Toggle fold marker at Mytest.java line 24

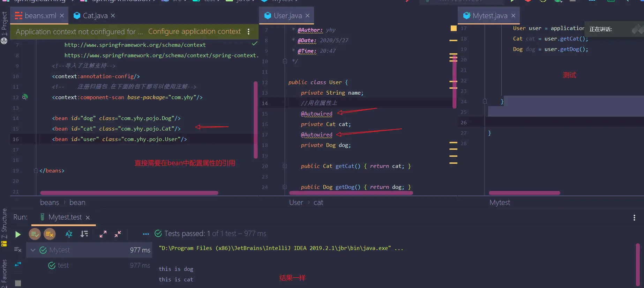pyautogui.click(x=485, y=102)
